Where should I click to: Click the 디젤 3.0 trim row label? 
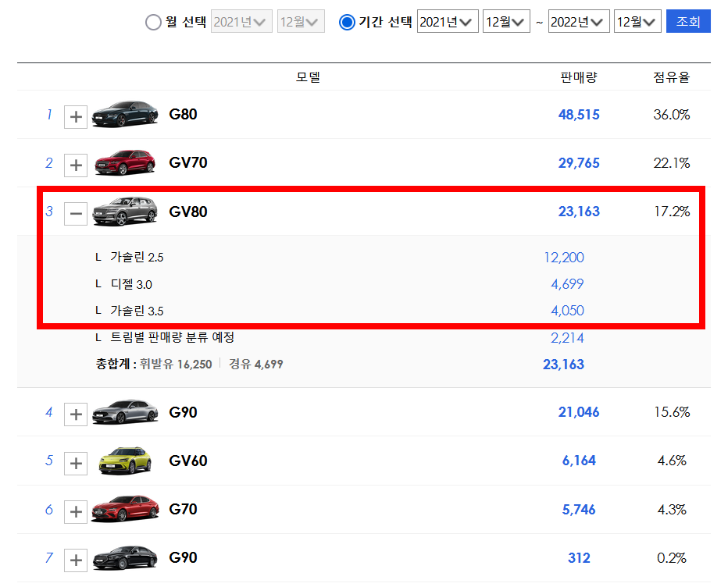[131, 284]
